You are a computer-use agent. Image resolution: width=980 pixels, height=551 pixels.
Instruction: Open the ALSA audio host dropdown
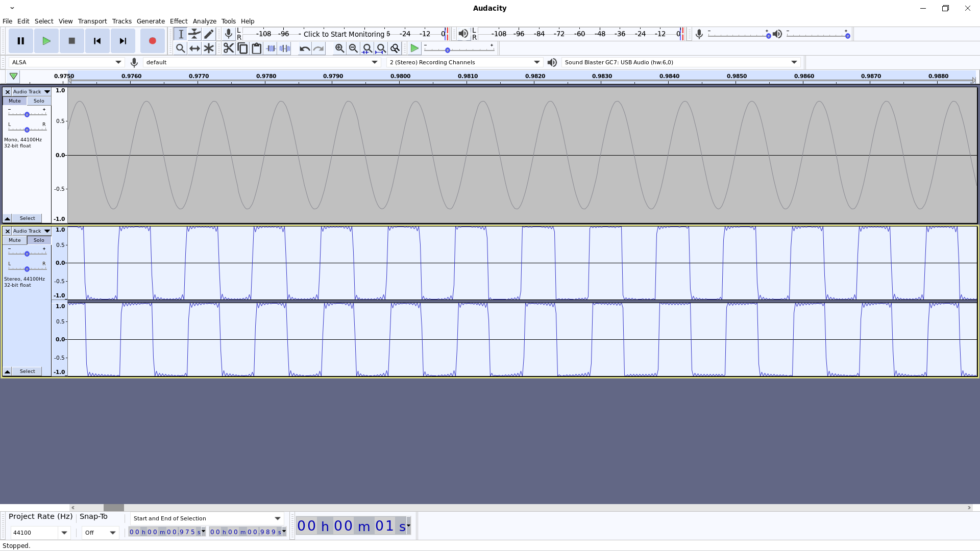pyautogui.click(x=67, y=62)
